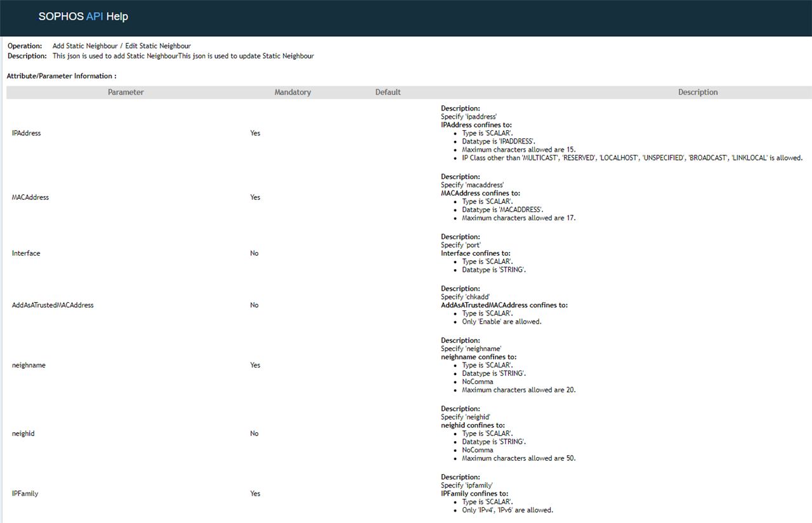Click 'MACAddress confines to:' text

coord(480,194)
